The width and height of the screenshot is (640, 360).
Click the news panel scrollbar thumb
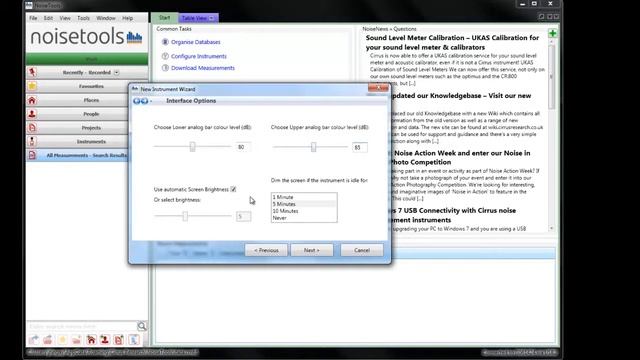coord(552,77)
